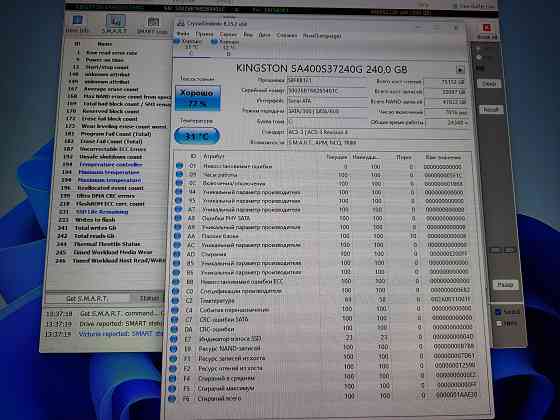Click Get S.M.A.R.T. button in Victoria
Screen dimensions: 560x420
pos(87,298)
